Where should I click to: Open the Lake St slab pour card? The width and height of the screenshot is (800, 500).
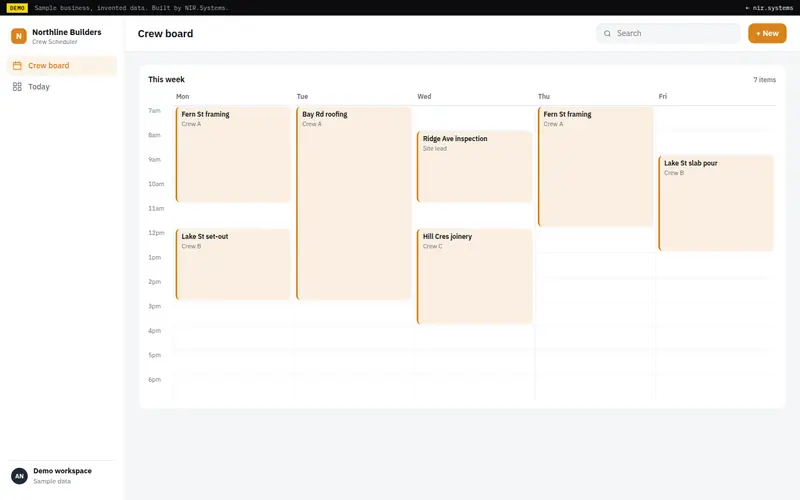[x=716, y=203]
